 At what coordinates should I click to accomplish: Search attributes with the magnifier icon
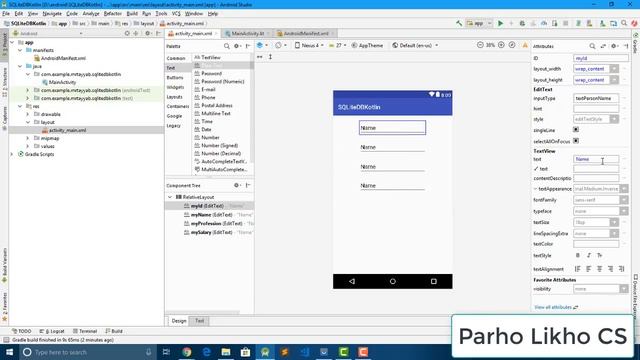coord(592,46)
